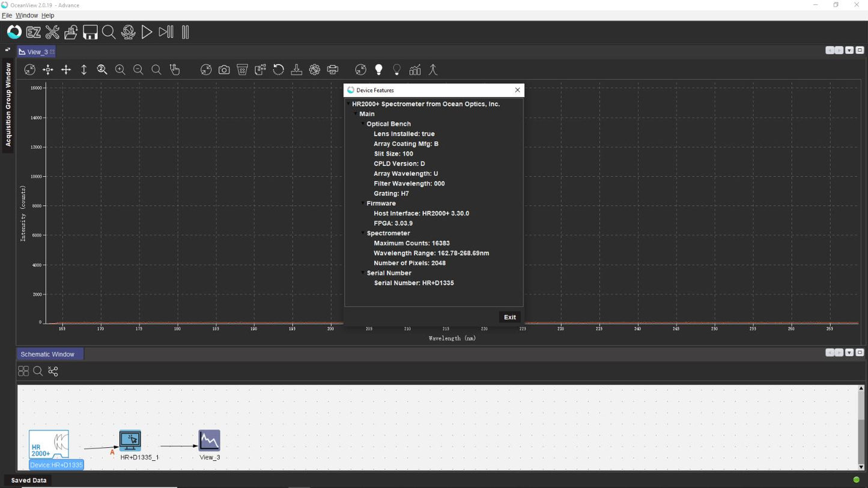Viewport: 868px width, 488px height.
Task: Toggle the unlit light bulb icon
Action: (x=396, y=70)
